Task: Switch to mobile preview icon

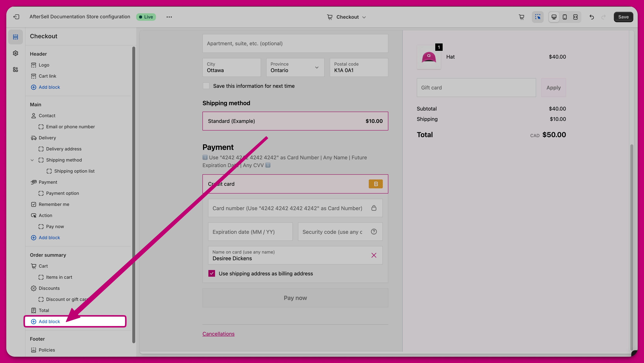Action: (x=565, y=17)
